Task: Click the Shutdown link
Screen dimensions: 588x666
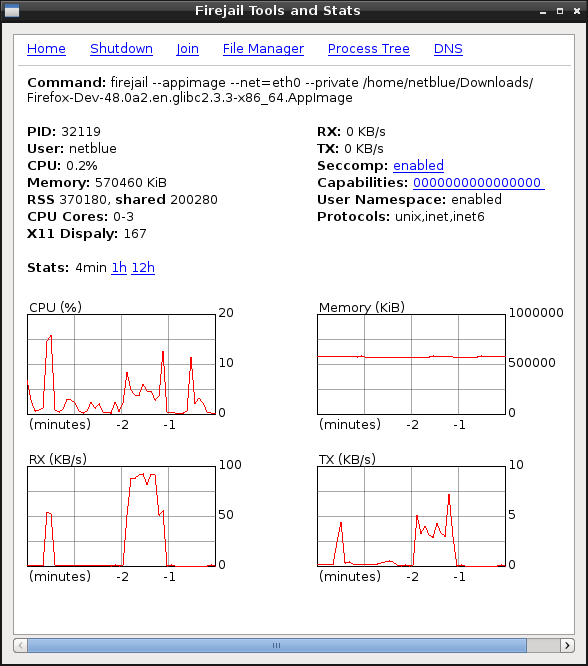Action: (121, 49)
